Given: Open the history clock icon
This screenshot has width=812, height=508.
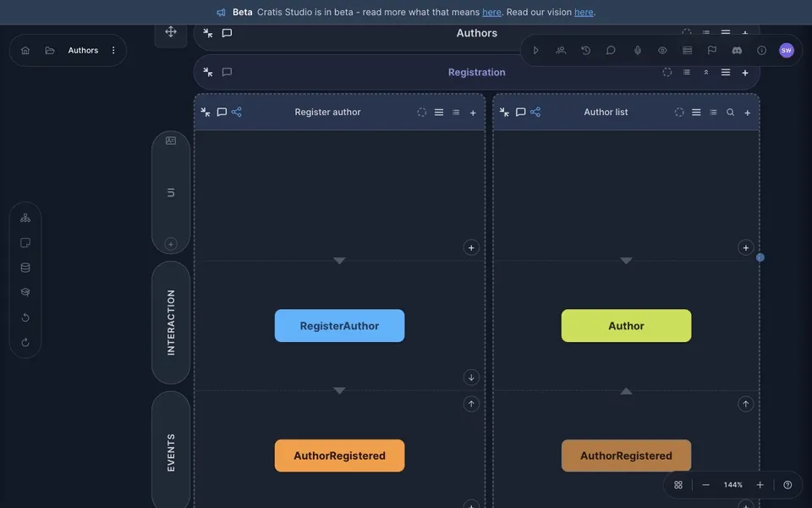Looking at the screenshot, I should (x=585, y=50).
